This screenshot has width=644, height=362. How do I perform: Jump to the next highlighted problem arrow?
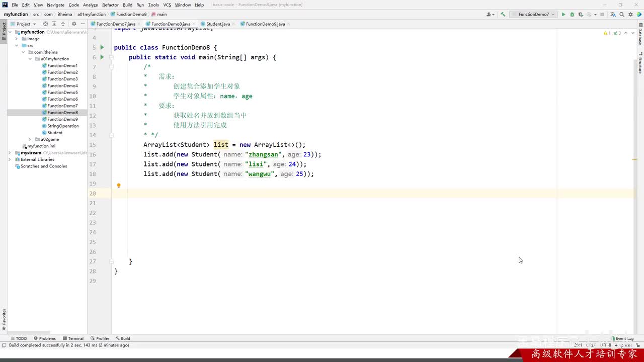(632, 33)
